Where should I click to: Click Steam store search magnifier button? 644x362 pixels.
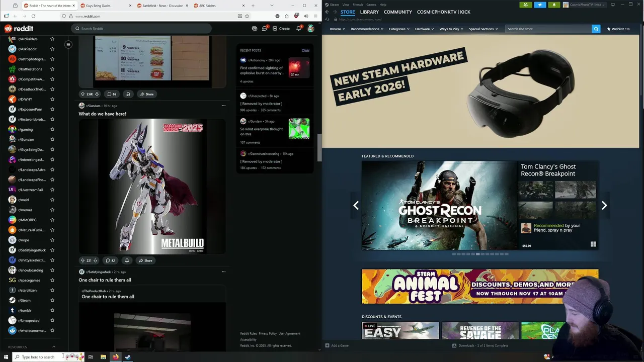[596, 29]
